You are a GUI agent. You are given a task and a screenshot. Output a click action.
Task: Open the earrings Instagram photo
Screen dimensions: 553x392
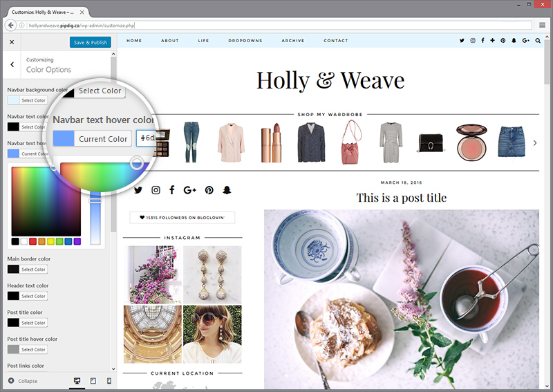click(212, 275)
